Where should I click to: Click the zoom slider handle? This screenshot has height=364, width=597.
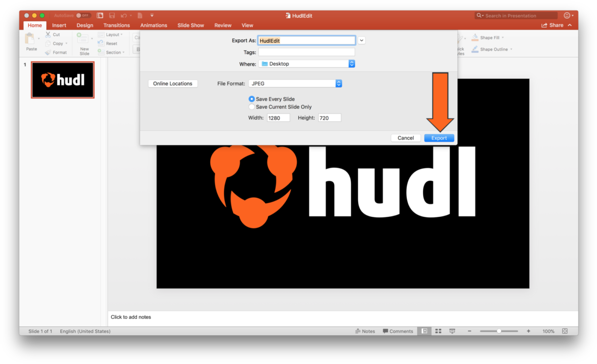[x=499, y=331]
